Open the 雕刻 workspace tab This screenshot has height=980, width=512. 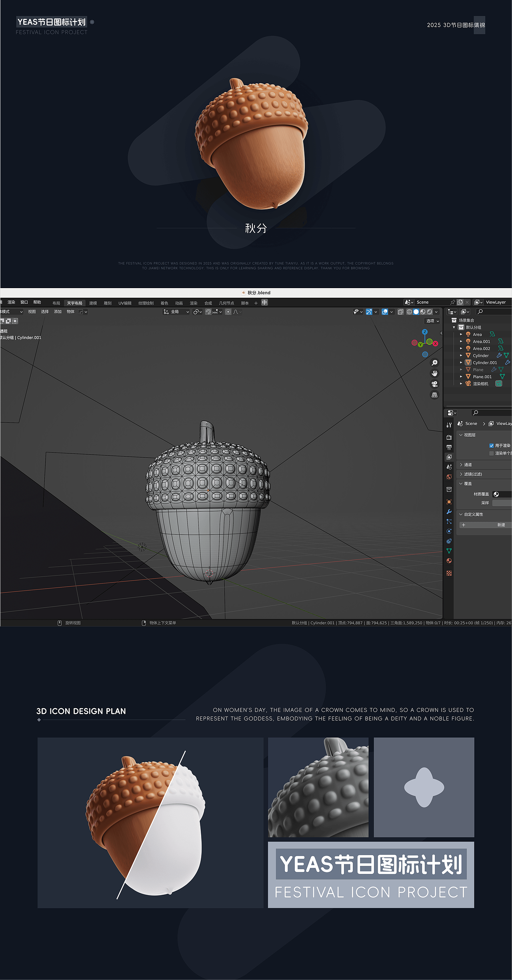pyautogui.click(x=108, y=303)
